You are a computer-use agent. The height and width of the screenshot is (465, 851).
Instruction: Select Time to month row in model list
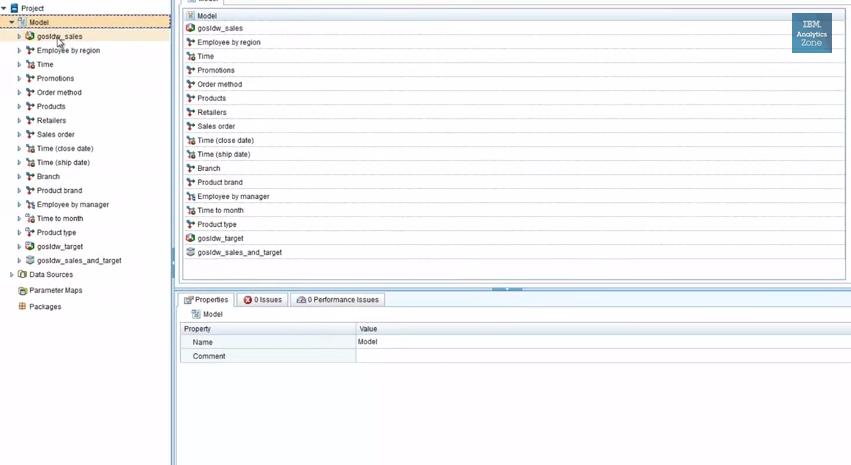click(513, 211)
